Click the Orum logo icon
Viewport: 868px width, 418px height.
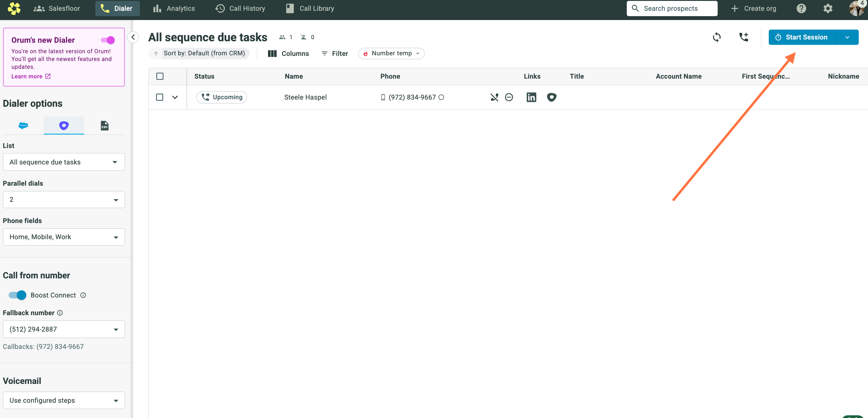(x=14, y=8)
